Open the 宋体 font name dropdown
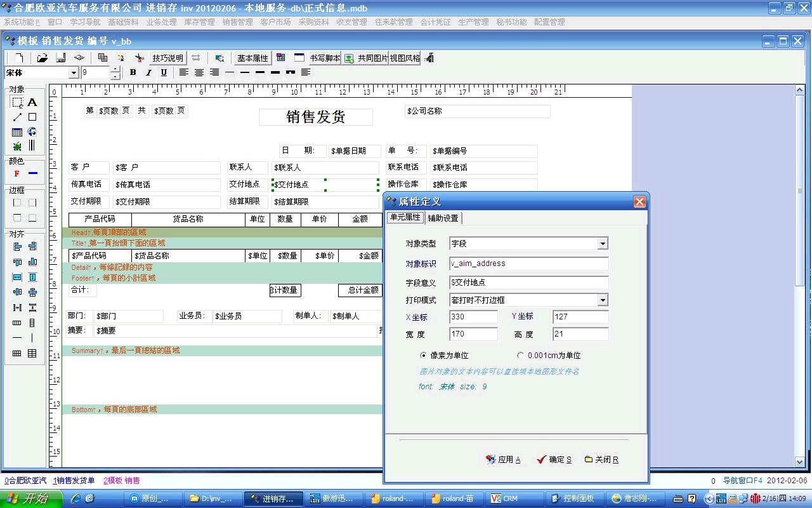 (x=74, y=73)
